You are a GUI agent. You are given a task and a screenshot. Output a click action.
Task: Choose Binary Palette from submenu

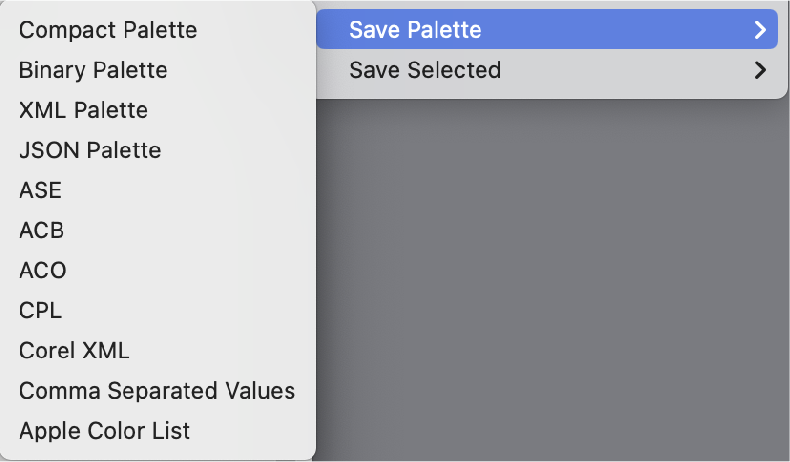coord(93,70)
